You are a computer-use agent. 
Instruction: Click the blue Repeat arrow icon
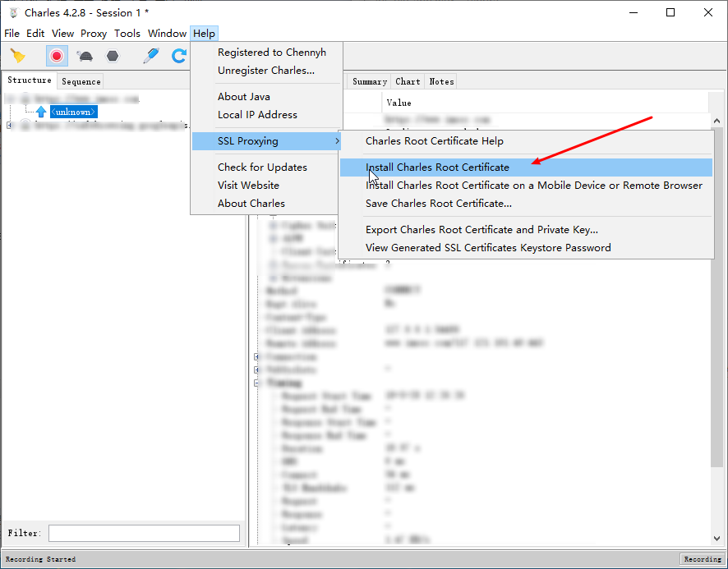(x=178, y=56)
